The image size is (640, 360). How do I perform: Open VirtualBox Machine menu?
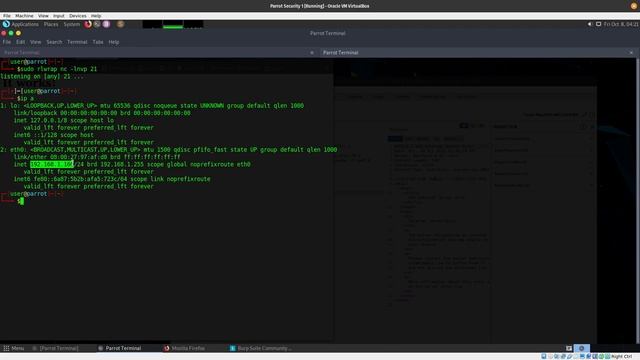pos(24,16)
